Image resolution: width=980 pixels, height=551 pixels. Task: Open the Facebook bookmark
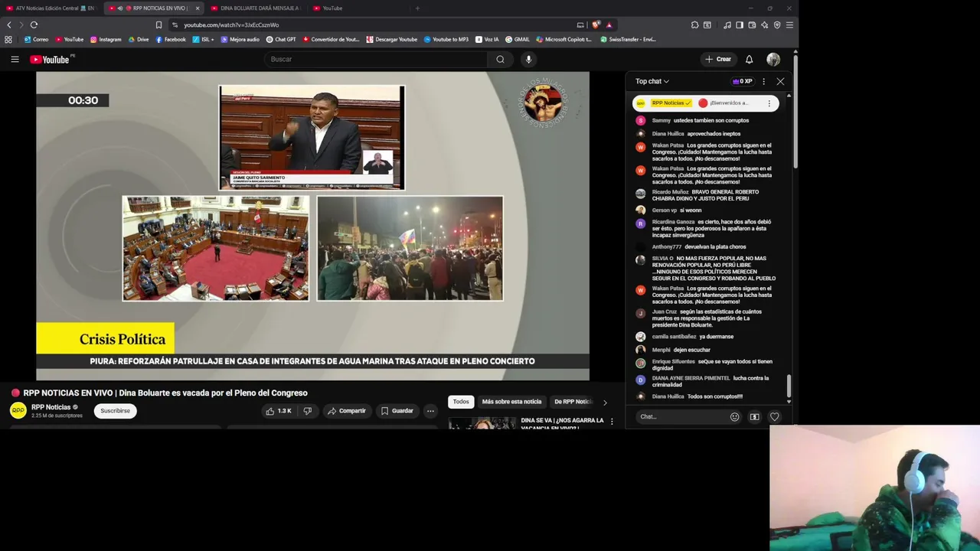point(171,39)
